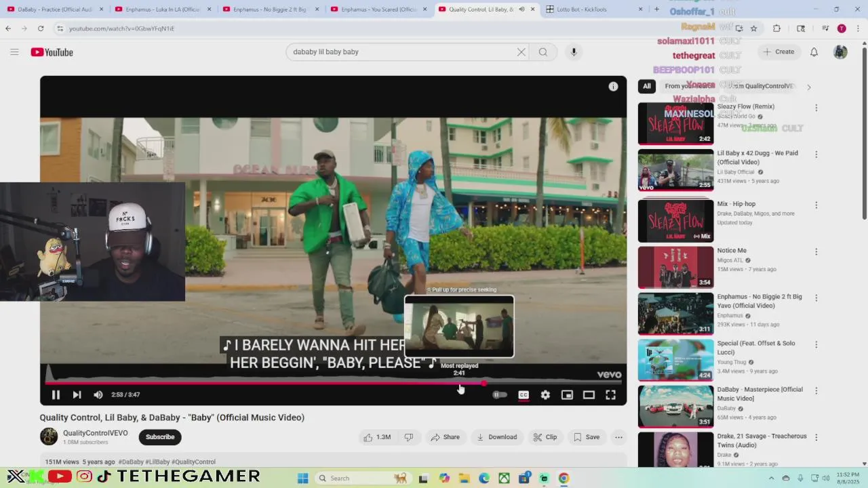Download the video

coord(497,437)
